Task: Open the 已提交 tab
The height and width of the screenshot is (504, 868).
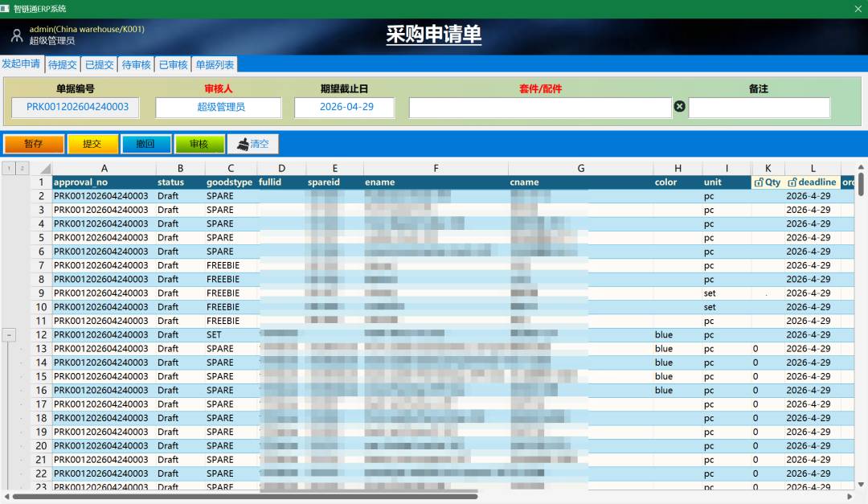Action: 100,65
